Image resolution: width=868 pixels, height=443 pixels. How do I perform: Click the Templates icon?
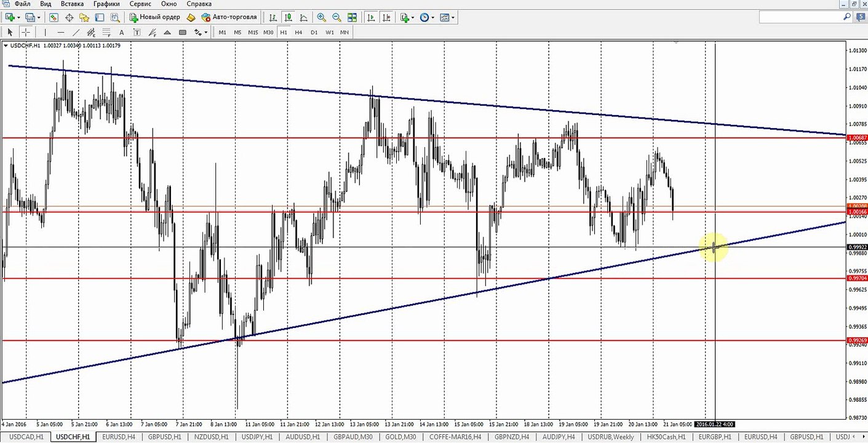coord(445,17)
